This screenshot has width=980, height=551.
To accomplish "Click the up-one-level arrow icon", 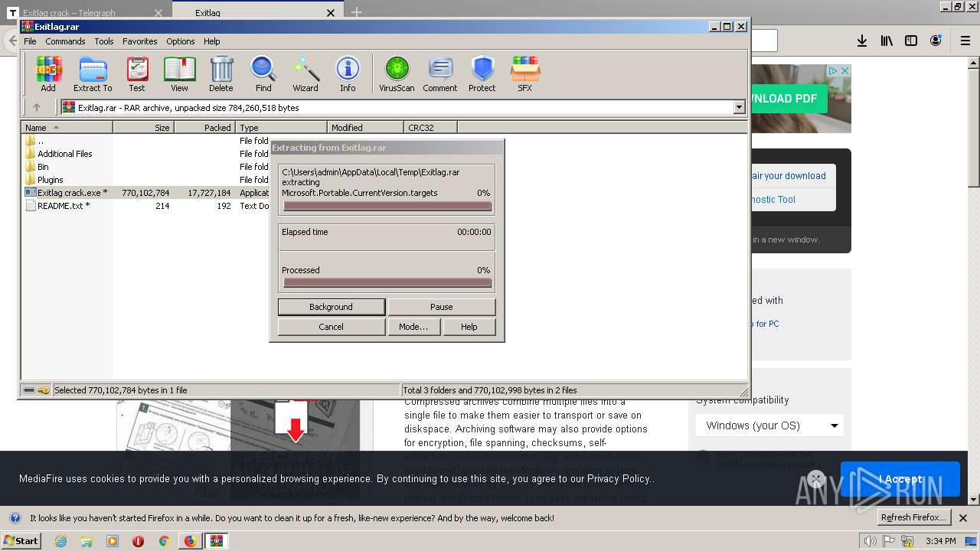I will pyautogui.click(x=36, y=108).
